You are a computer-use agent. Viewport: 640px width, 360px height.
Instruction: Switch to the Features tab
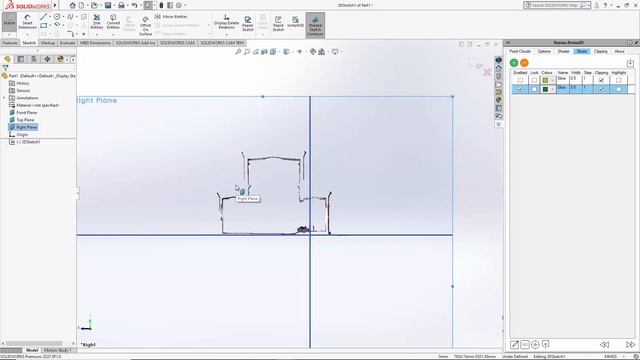(x=10, y=43)
